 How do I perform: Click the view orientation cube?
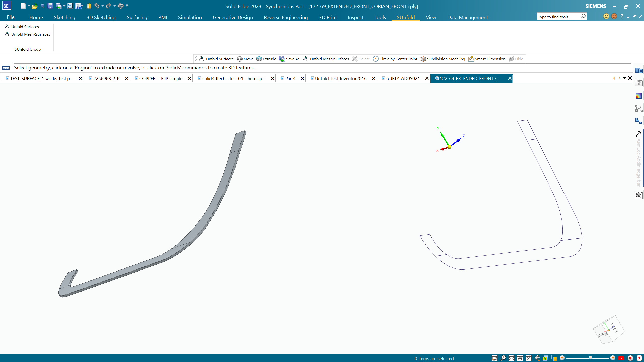tap(609, 330)
